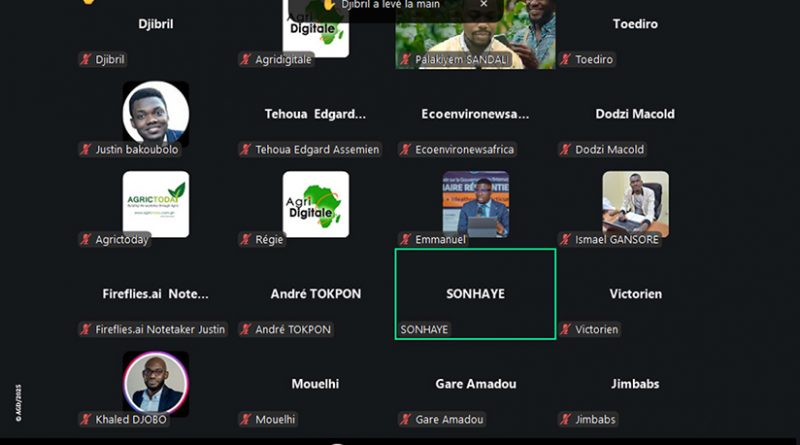
Task: Click muted mic icon for Gare Amadou
Action: (x=406, y=419)
